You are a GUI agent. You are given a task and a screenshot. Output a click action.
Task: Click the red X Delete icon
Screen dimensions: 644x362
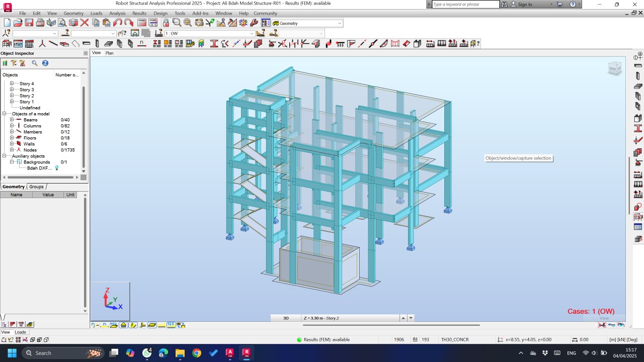[x=84, y=23]
